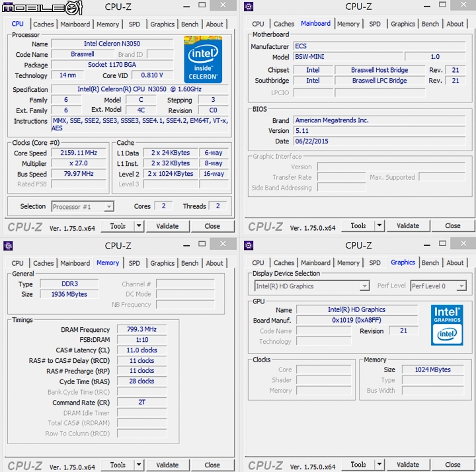Open Graphics tab in Memory window

pyautogui.click(x=163, y=263)
